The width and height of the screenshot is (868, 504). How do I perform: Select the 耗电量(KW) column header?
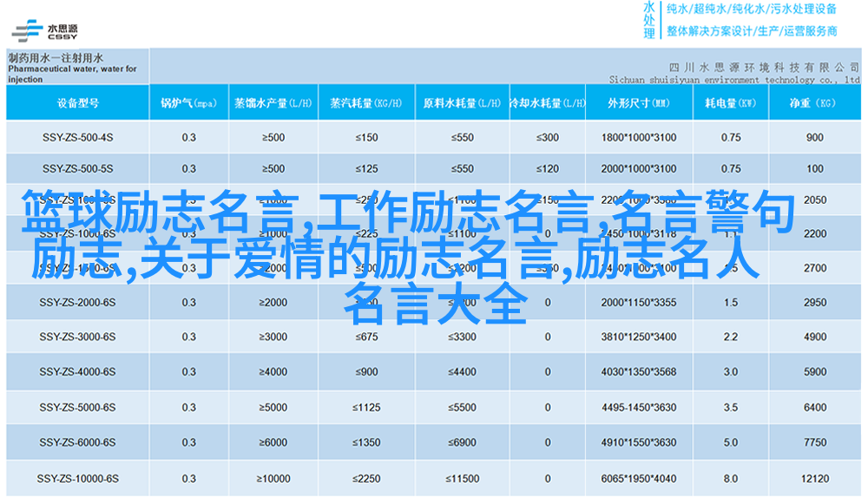coord(730,103)
